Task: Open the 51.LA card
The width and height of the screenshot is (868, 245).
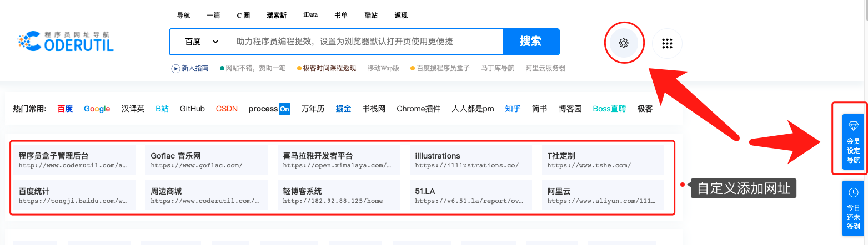Action: click(471, 195)
